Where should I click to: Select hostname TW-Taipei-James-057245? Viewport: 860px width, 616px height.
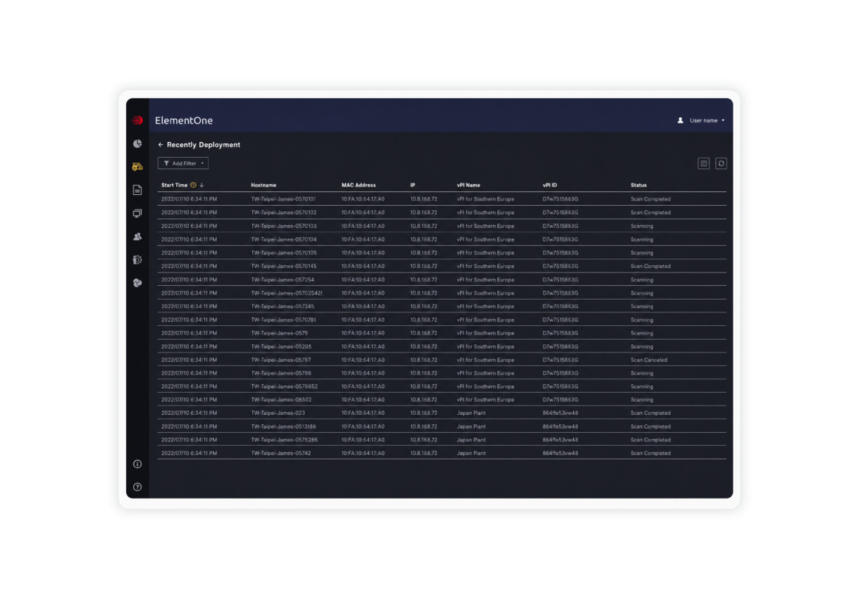click(282, 306)
